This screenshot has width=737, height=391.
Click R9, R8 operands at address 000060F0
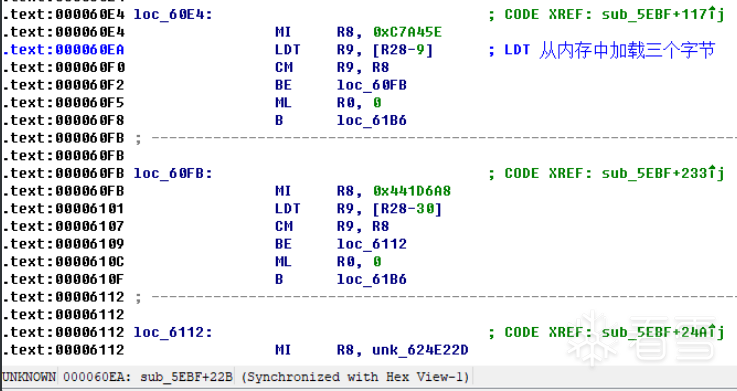363,68
